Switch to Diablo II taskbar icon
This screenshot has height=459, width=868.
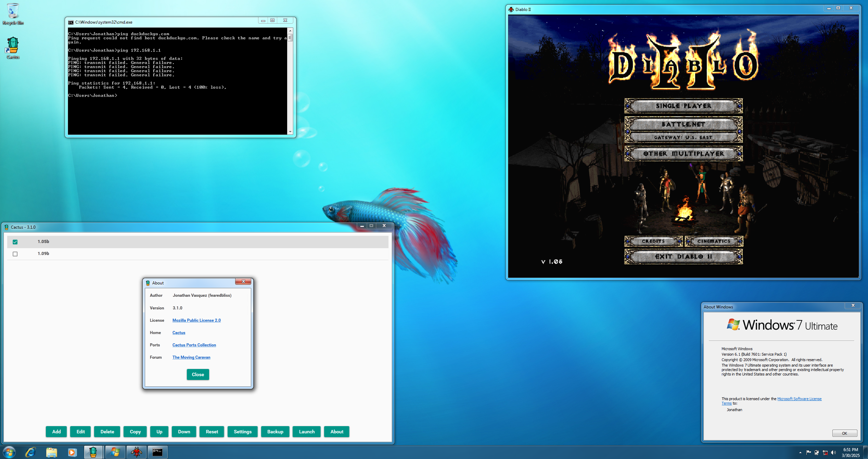click(136, 452)
